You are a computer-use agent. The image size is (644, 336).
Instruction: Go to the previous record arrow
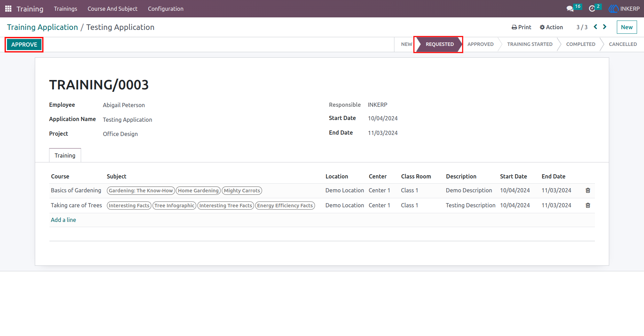pos(596,27)
